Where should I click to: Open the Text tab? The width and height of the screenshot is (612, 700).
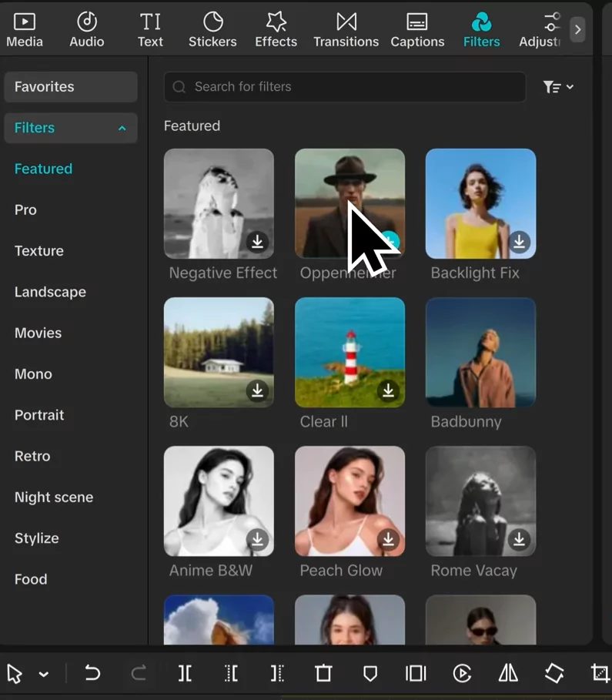(x=150, y=30)
